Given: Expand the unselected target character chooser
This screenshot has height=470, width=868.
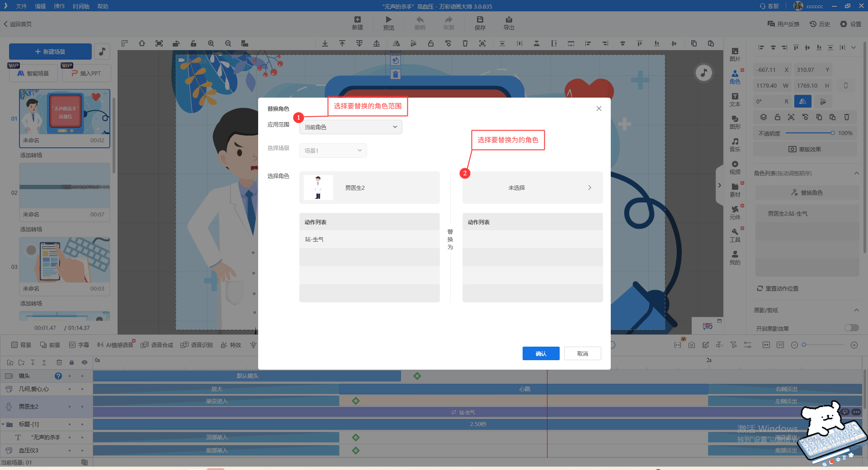Looking at the screenshot, I should click(x=532, y=188).
